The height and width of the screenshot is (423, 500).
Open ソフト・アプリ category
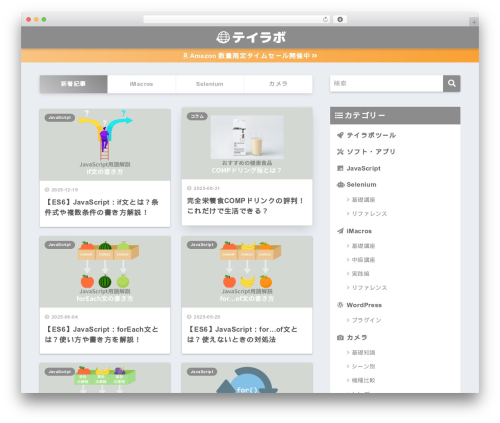click(x=371, y=152)
